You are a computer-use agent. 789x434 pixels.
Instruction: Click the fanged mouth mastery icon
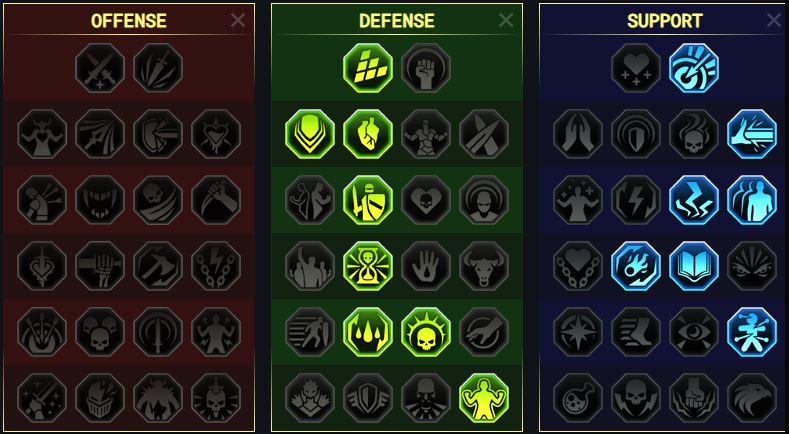point(100,200)
